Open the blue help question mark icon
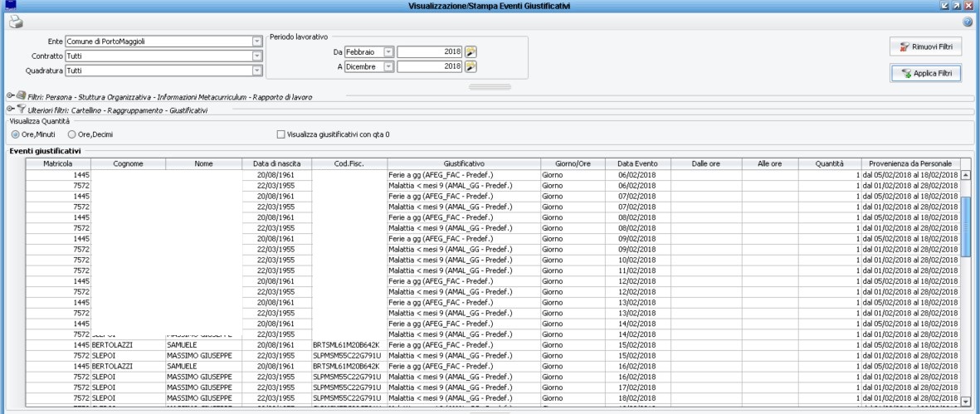Viewport: 980px width, 414px height. tap(968, 23)
